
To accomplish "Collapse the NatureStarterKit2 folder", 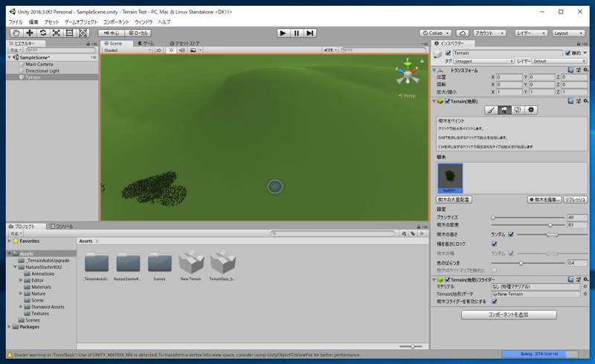I will [x=15, y=267].
